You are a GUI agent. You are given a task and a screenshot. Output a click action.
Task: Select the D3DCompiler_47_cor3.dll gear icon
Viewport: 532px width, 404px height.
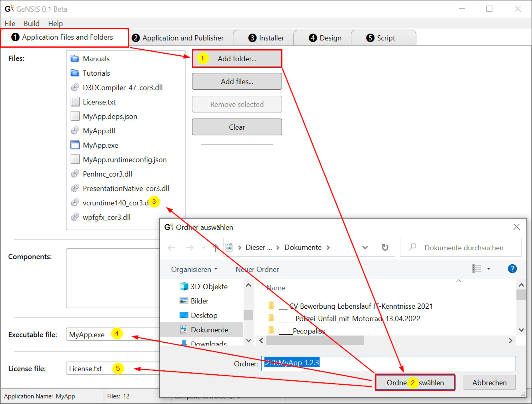tap(75, 88)
